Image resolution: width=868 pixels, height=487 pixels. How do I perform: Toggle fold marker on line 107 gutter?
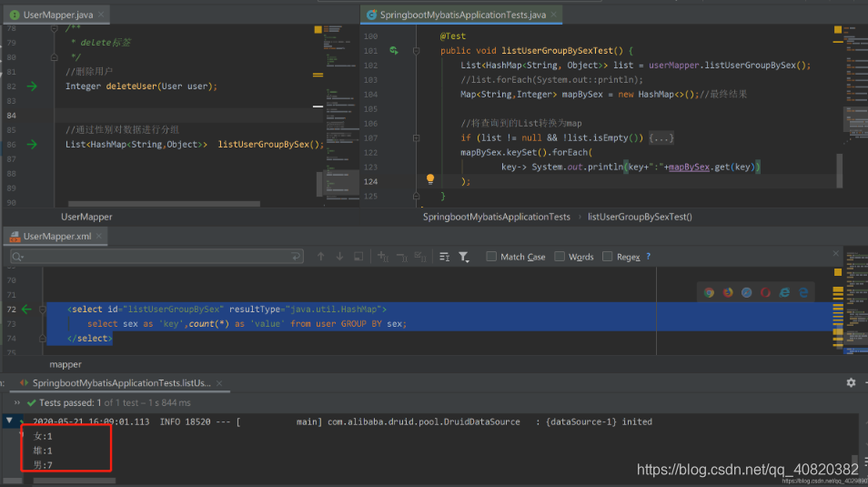(x=417, y=138)
